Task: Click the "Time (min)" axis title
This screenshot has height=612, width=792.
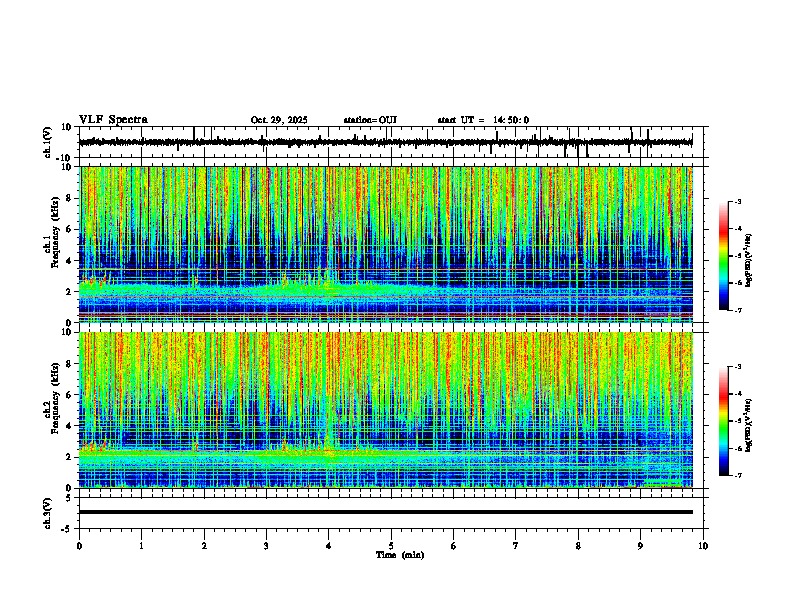Action: [x=400, y=555]
